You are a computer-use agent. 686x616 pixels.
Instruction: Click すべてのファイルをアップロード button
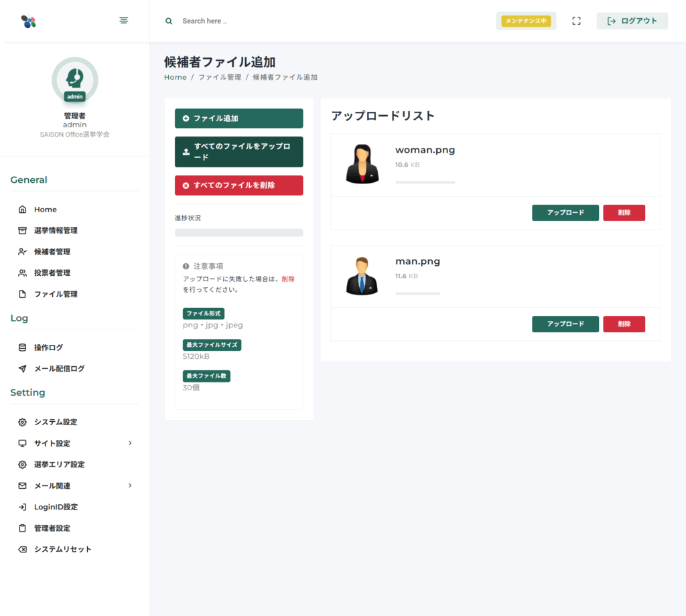point(239,152)
